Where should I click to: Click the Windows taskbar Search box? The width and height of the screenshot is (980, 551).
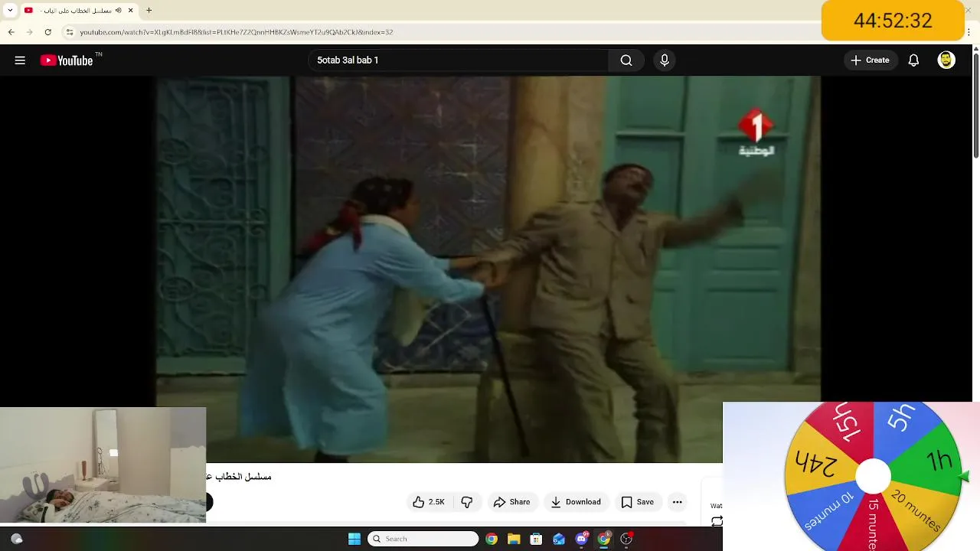tap(423, 539)
